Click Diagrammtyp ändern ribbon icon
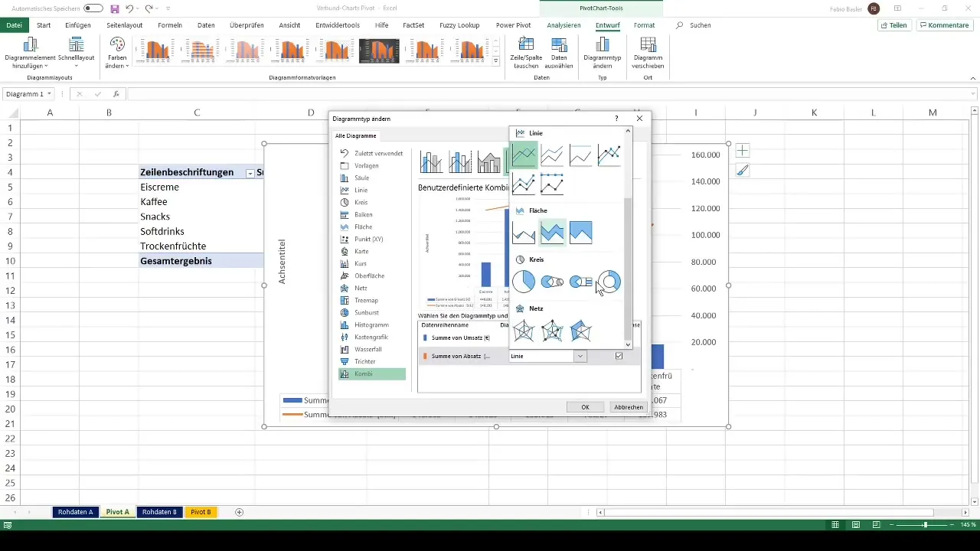This screenshot has height=551, width=980. 602,52
